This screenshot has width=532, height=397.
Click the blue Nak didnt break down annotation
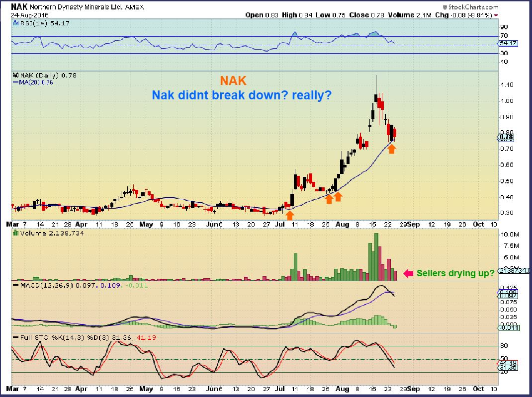(242, 95)
